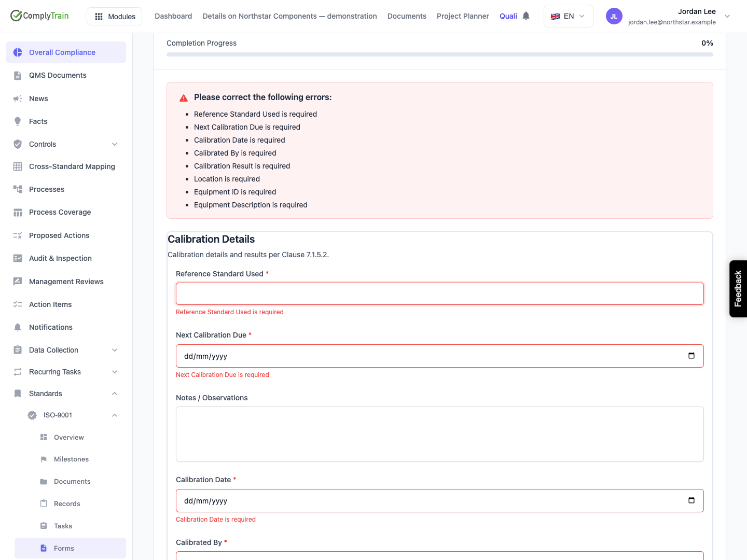Click the Notifications bell sidebar icon
The width and height of the screenshot is (747, 560).
pyautogui.click(x=18, y=327)
